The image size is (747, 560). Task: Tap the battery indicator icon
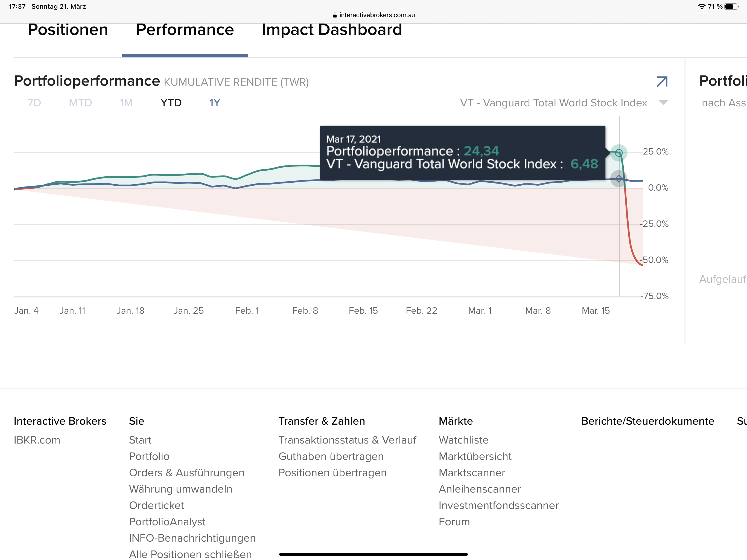point(731,6)
